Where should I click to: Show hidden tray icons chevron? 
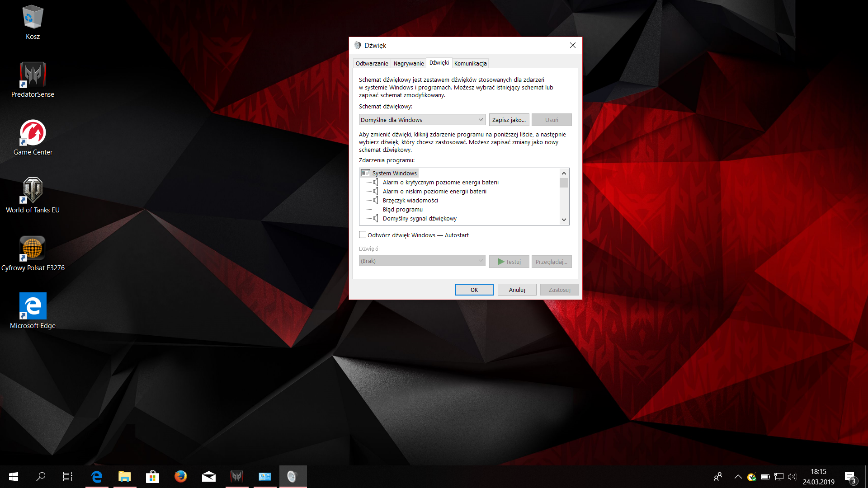(738, 476)
